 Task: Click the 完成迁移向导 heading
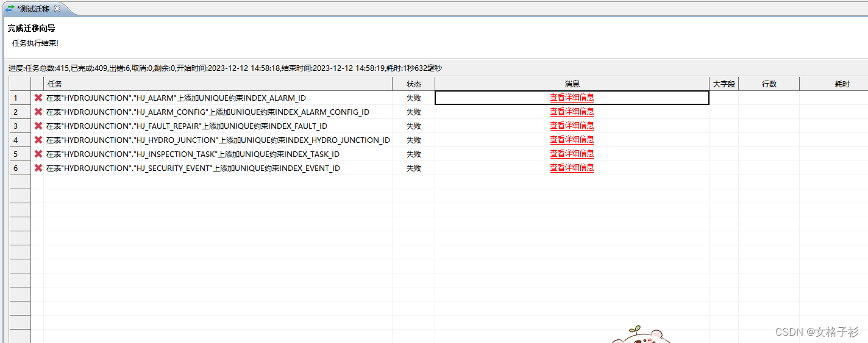coord(32,29)
